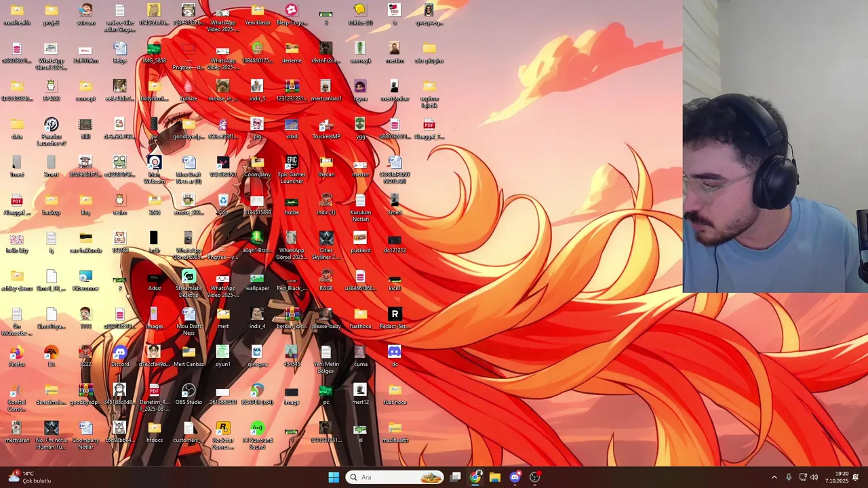
Task: Open the Discord shortcut labeled Discord
Action: (x=120, y=356)
